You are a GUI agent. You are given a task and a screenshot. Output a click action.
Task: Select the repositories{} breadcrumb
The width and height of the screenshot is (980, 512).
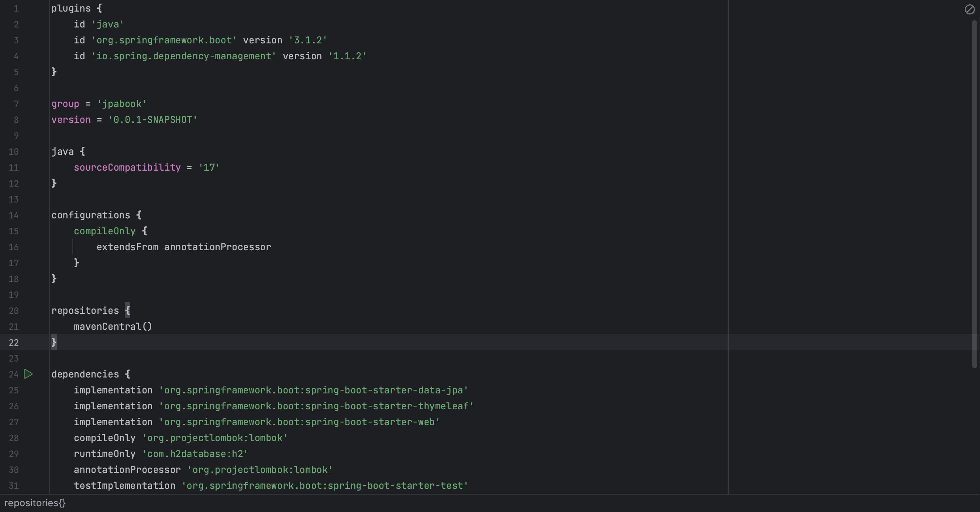[x=35, y=503]
